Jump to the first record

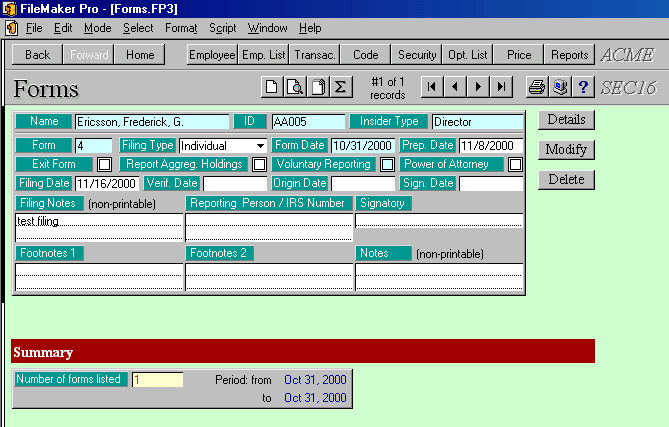[x=431, y=88]
